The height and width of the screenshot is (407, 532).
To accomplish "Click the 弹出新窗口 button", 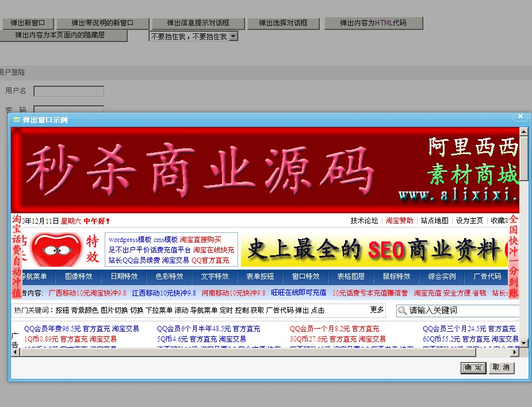I will (x=28, y=23).
